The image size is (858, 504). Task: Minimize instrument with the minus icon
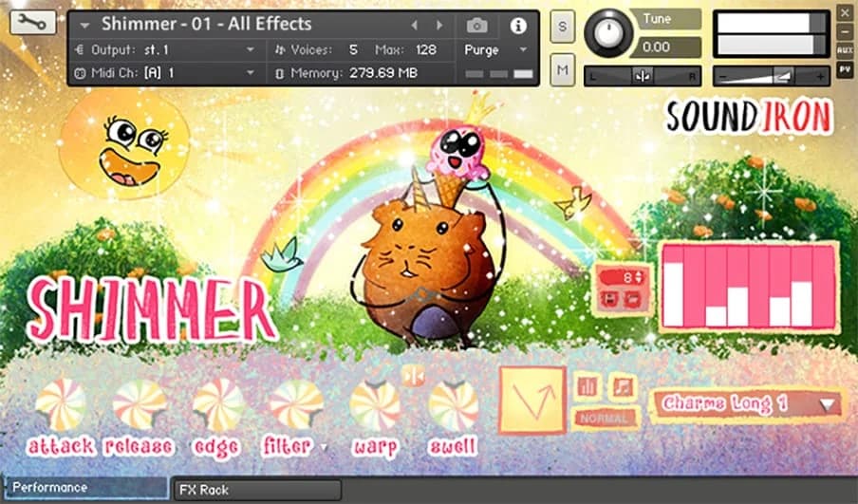[x=845, y=32]
